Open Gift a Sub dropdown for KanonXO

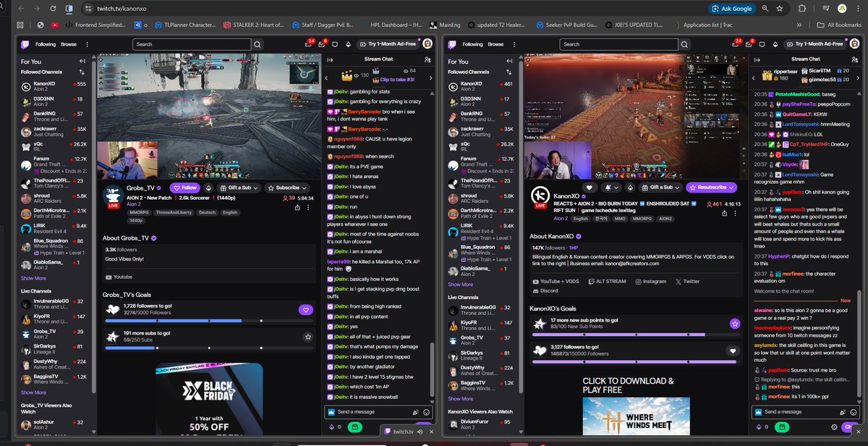coord(662,187)
